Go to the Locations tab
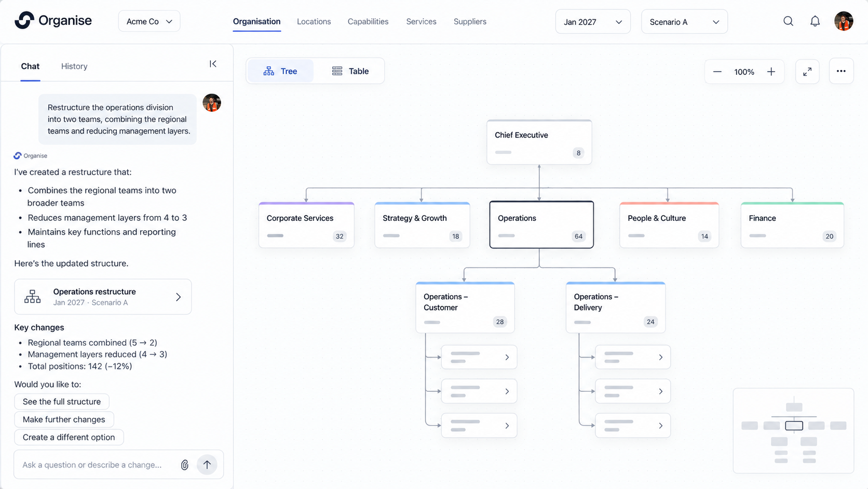 pyautogui.click(x=314, y=21)
